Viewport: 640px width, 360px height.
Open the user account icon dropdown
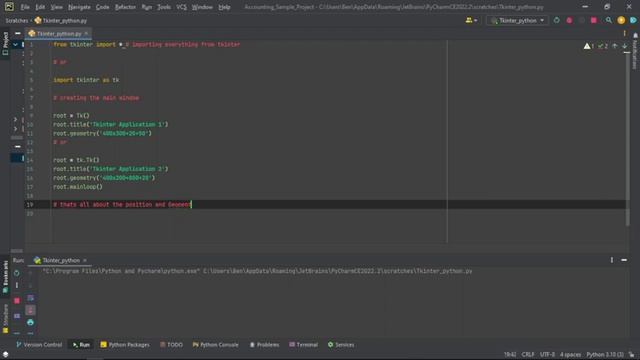coord(471,20)
